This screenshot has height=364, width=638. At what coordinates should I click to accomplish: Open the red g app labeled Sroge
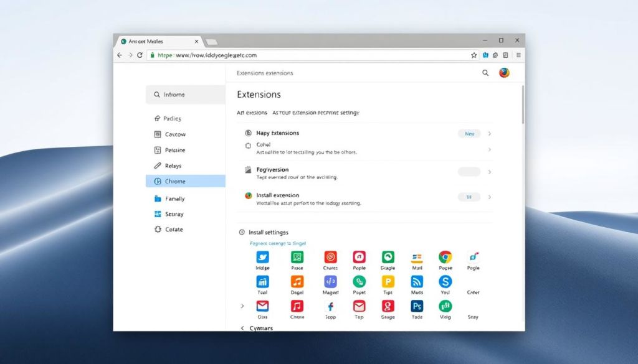[x=388, y=306]
